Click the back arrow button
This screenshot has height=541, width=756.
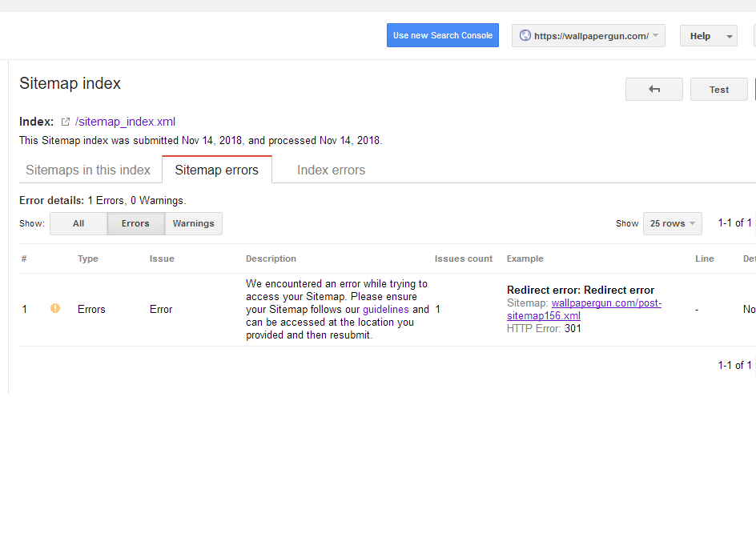coord(653,90)
